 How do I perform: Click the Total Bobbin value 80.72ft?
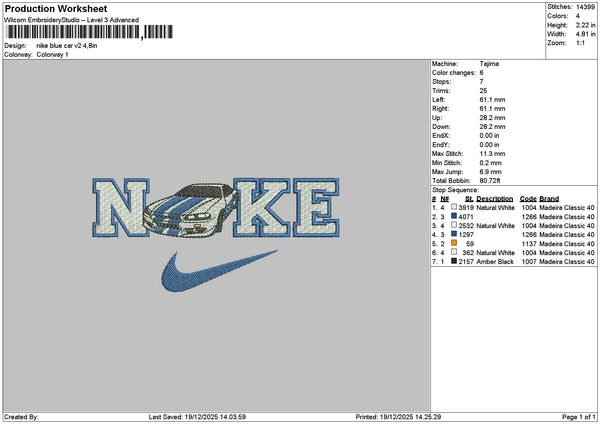coord(490,181)
